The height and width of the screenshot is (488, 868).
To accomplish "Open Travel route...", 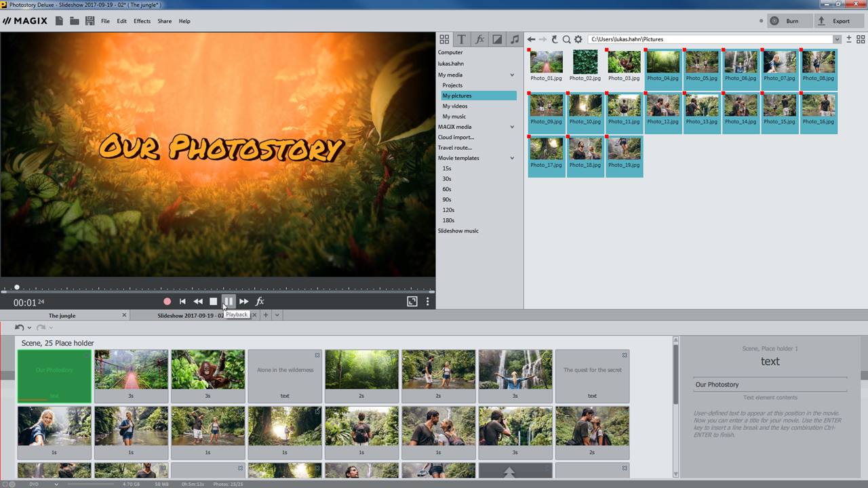I will (454, 148).
